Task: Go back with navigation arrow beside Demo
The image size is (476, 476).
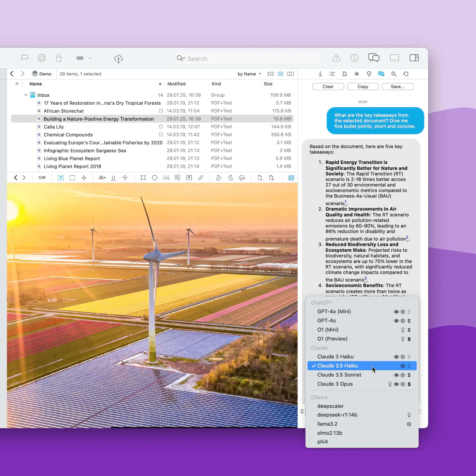Action: click(12, 74)
